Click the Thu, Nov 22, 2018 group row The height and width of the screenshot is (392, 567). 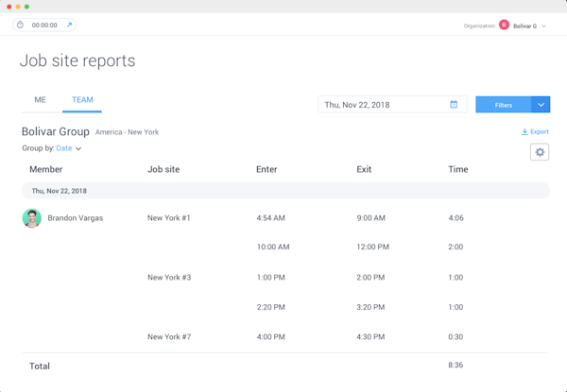tap(285, 191)
